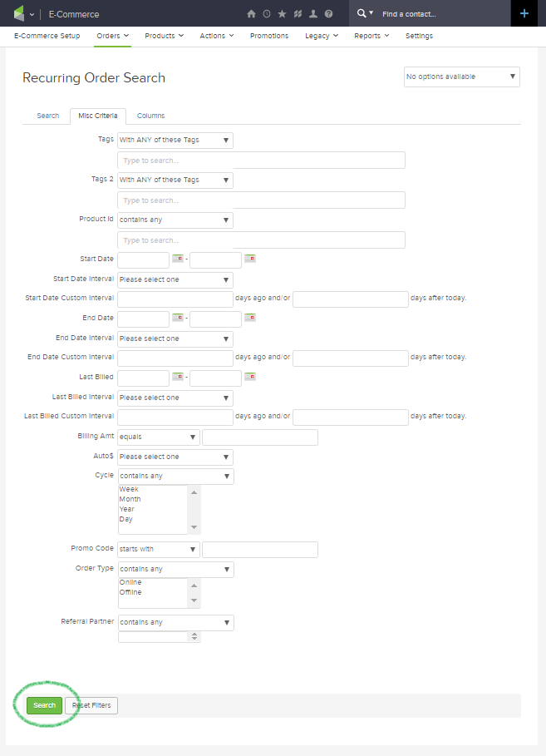Open the home icon in header
This screenshot has width=546, height=756.
(251, 14)
